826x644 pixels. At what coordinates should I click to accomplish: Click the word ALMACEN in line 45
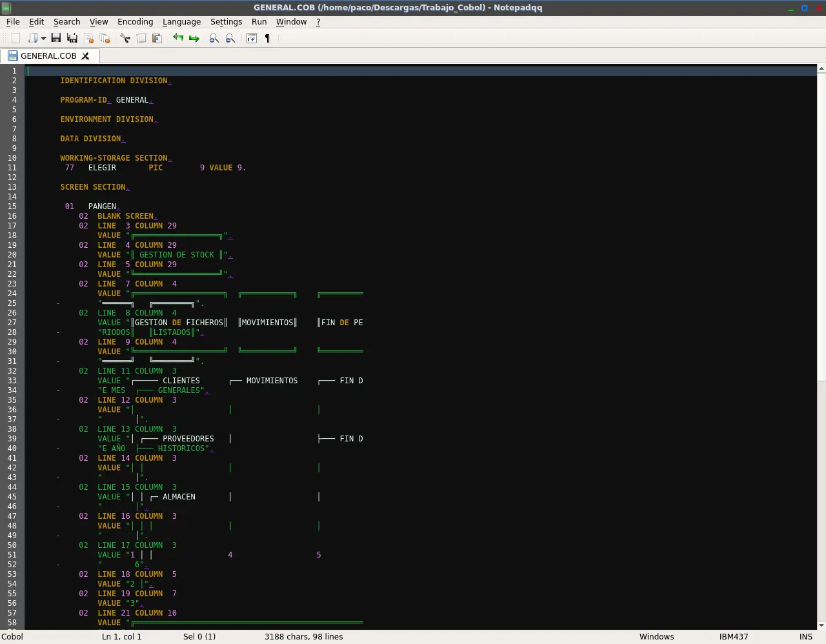(x=179, y=497)
